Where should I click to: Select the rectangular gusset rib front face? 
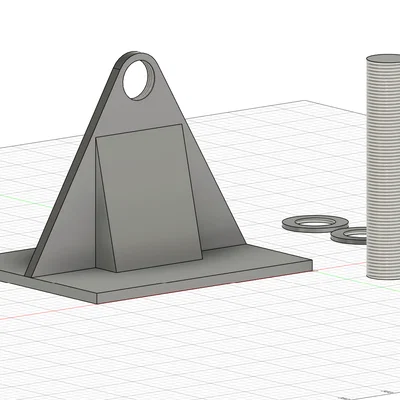tap(149, 198)
